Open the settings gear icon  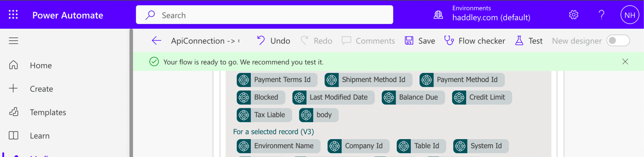(573, 15)
